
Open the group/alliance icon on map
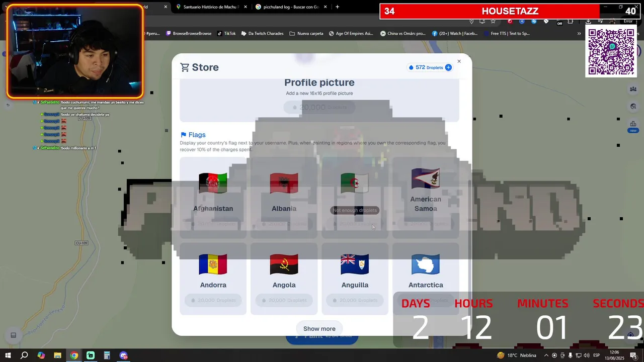click(x=633, y=89)
